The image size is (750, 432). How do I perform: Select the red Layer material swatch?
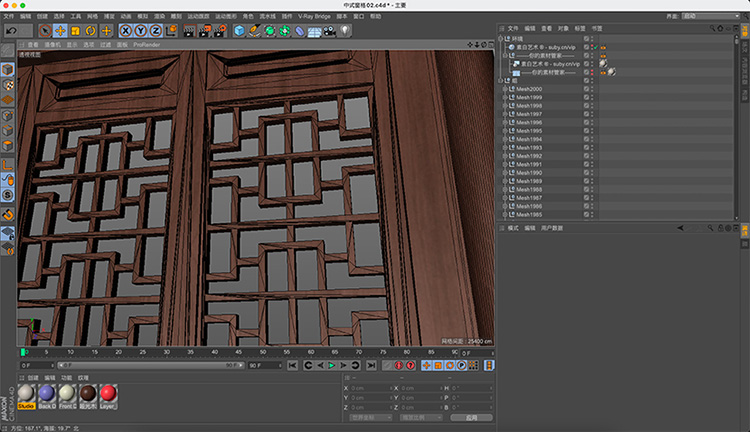point(107,394)
